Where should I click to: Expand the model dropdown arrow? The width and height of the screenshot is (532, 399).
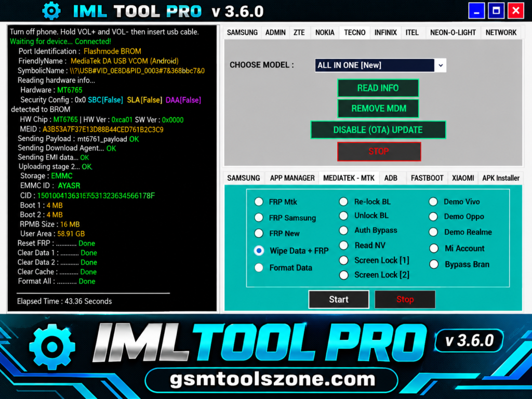point(441,65)
